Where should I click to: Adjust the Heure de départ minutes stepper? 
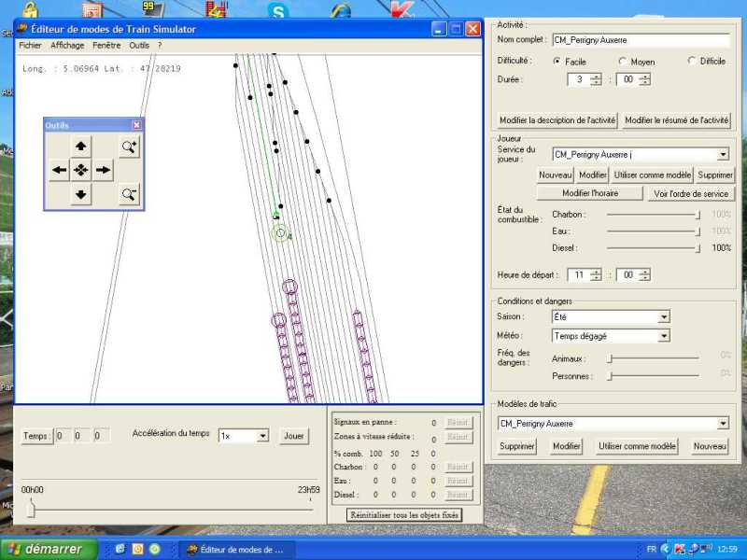click(644, 274)
